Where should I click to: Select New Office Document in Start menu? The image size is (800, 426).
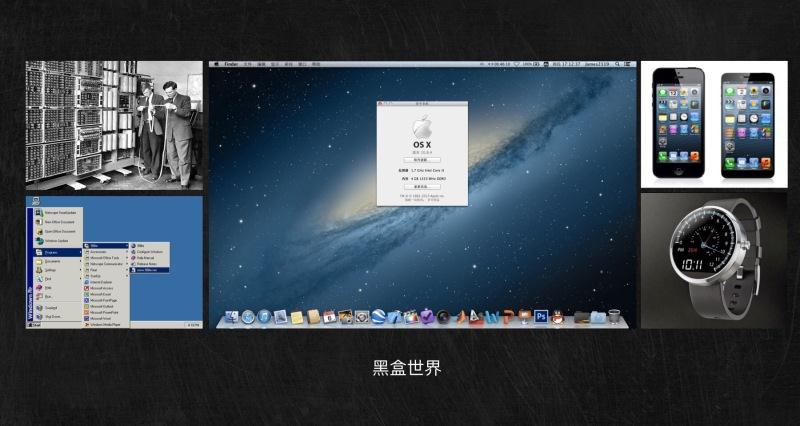tap(58, 222)
